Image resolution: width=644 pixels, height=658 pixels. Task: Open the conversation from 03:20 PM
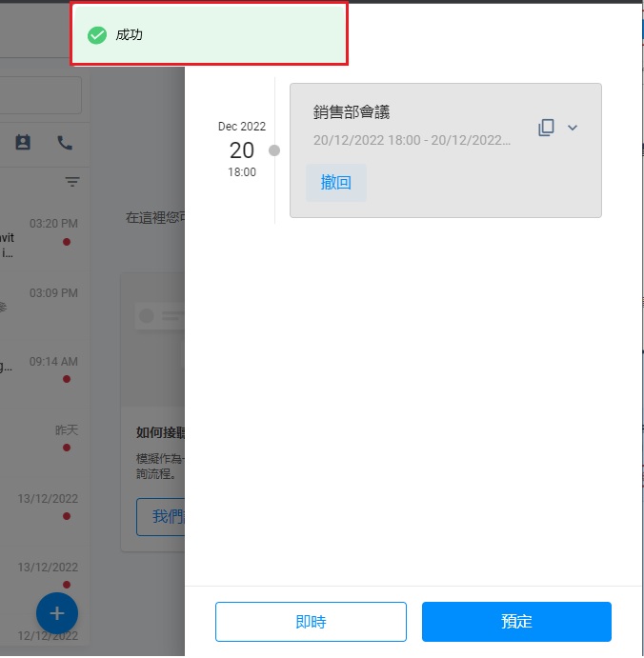pos(44,237)
